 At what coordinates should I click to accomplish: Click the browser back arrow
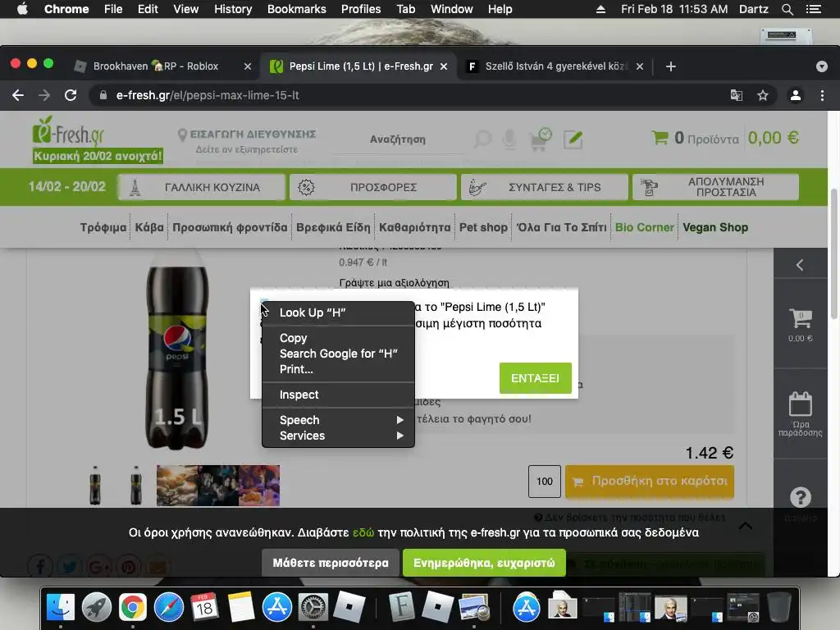[18, 95]
